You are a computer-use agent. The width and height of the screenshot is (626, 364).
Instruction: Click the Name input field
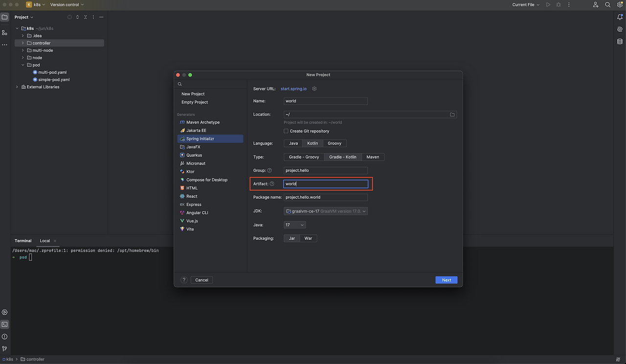(x=326, y=101)
